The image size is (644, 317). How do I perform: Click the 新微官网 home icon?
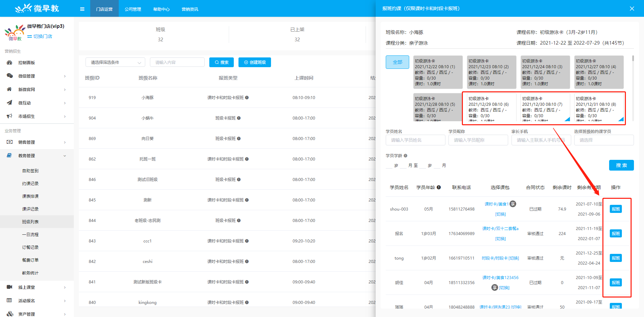tap(9, 89)
